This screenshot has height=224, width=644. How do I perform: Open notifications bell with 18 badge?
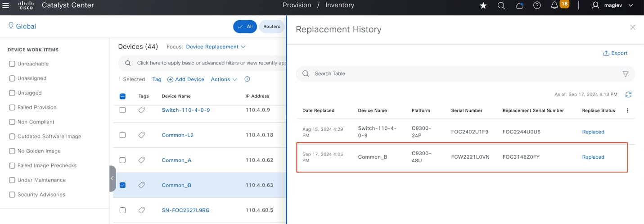[x=555, y=5]
